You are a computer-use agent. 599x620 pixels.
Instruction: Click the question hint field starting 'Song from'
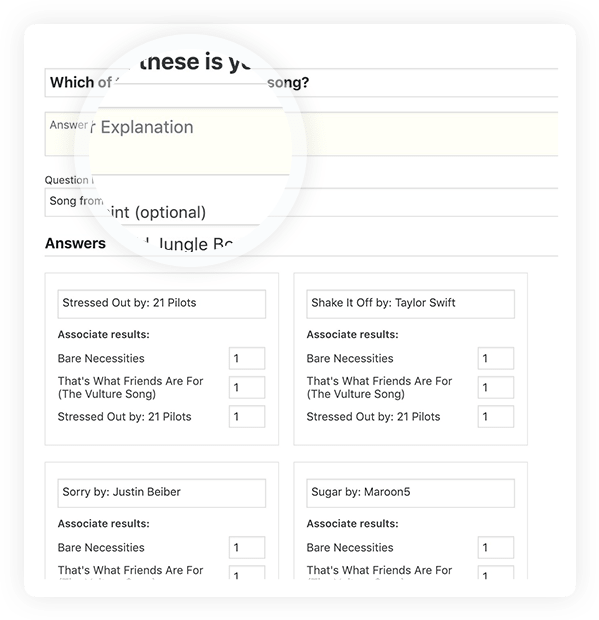[301, 202]
